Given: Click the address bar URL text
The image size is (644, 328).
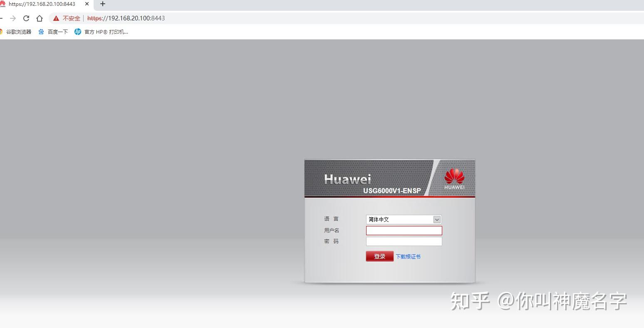Looking at the screenshot, I should click(126, 18).
